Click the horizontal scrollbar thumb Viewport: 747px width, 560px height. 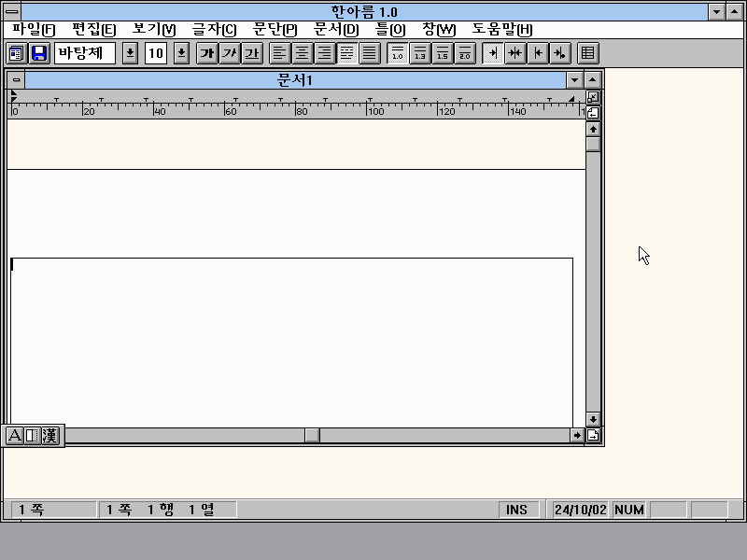point(313,435)
